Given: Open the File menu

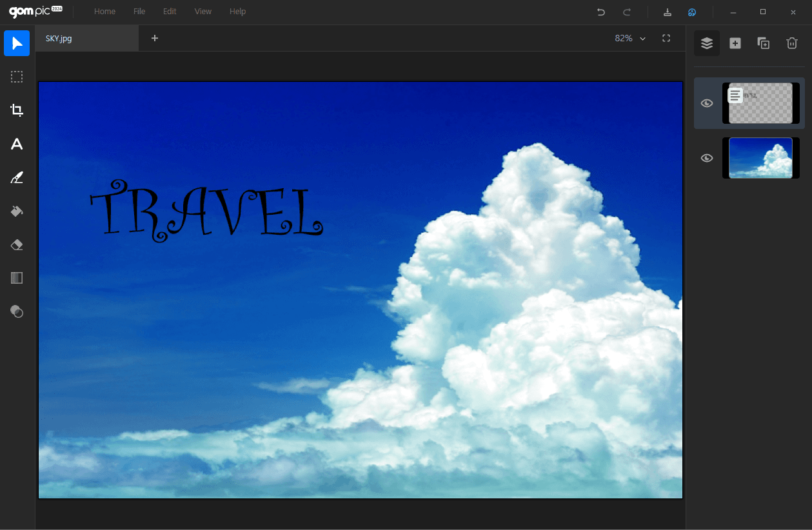Looking at the screenshot, I should coord(139,12).
